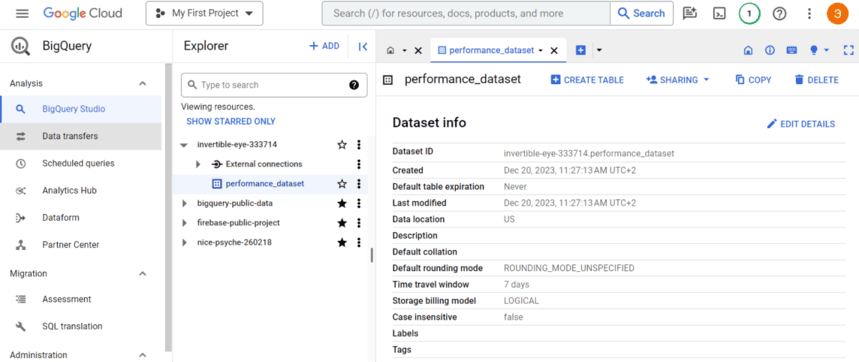Star the invertible-eye-333714 project
Screen dimensions: 859x362
(x=342, y=145)
